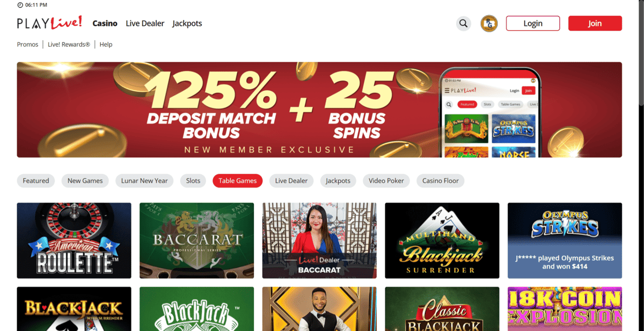Open the search magnifier icon
The width and height of the screenshot is (644, 331).
[464, 24]
